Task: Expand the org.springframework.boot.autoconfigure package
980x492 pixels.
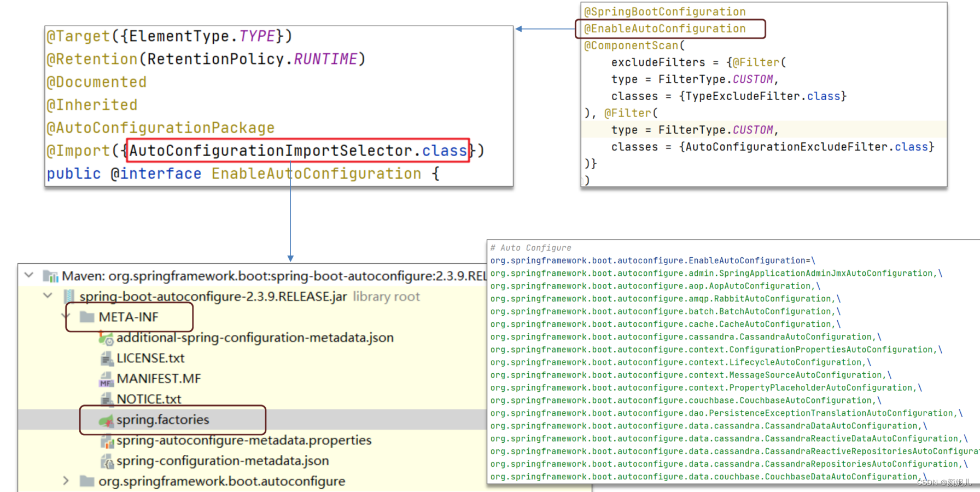Action: coord(66,481)
